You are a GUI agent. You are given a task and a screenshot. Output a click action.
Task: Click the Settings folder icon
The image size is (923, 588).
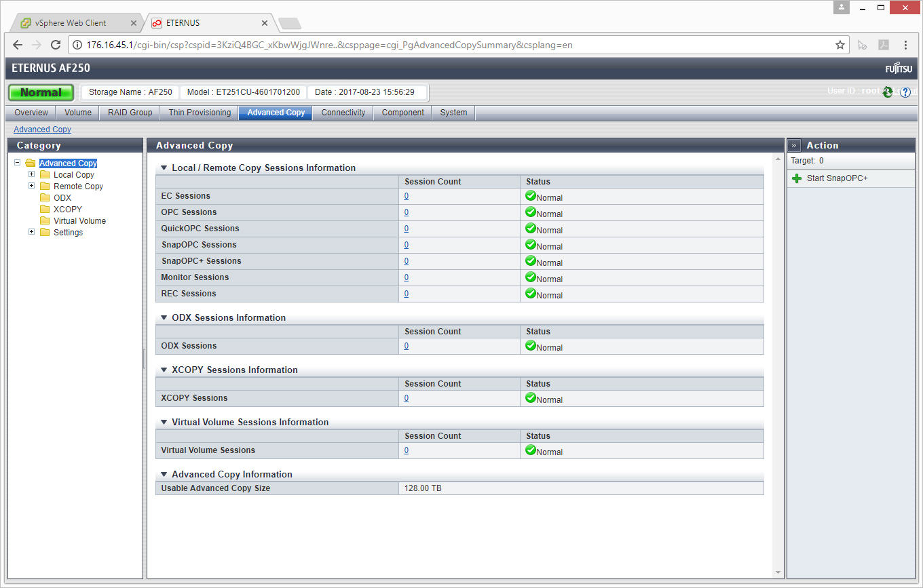(45, 233)
